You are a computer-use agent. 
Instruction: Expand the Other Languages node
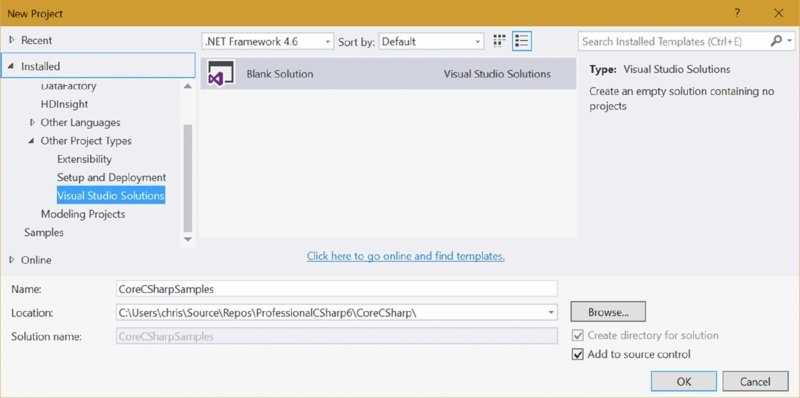click(33, 122)
